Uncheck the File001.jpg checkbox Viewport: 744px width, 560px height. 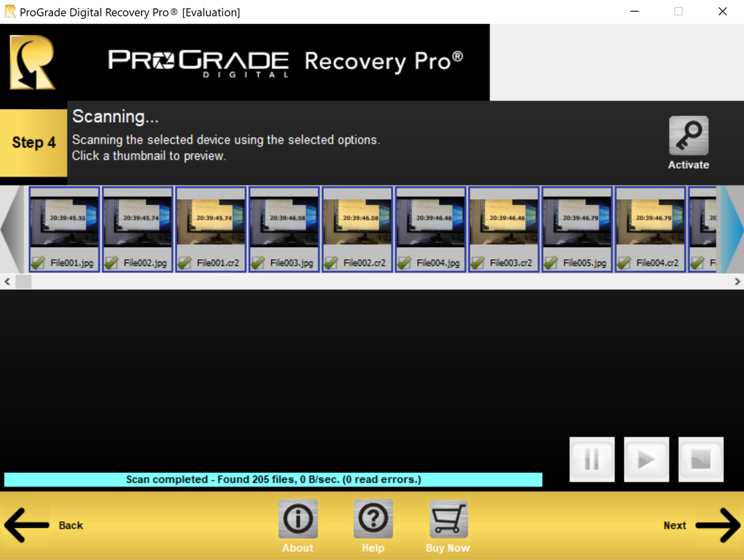click(39, 263)
